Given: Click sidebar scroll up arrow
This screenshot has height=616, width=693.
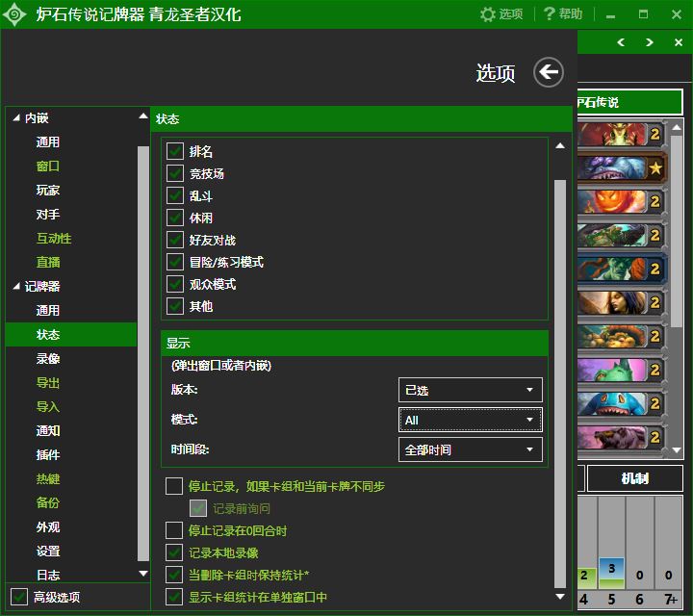Looking at the screenshot, I should (x=143, y=116).
